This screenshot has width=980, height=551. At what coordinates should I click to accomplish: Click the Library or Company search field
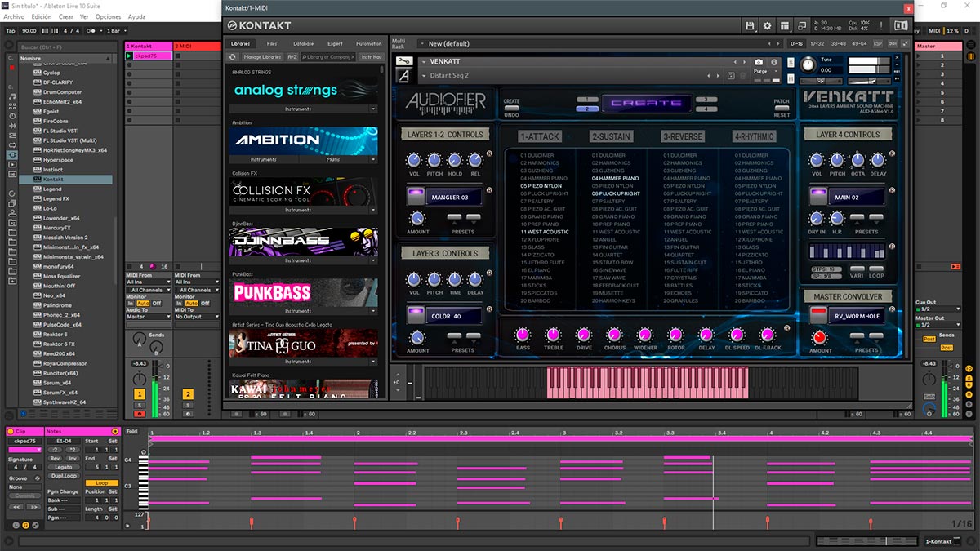click(x=328, y=57)
